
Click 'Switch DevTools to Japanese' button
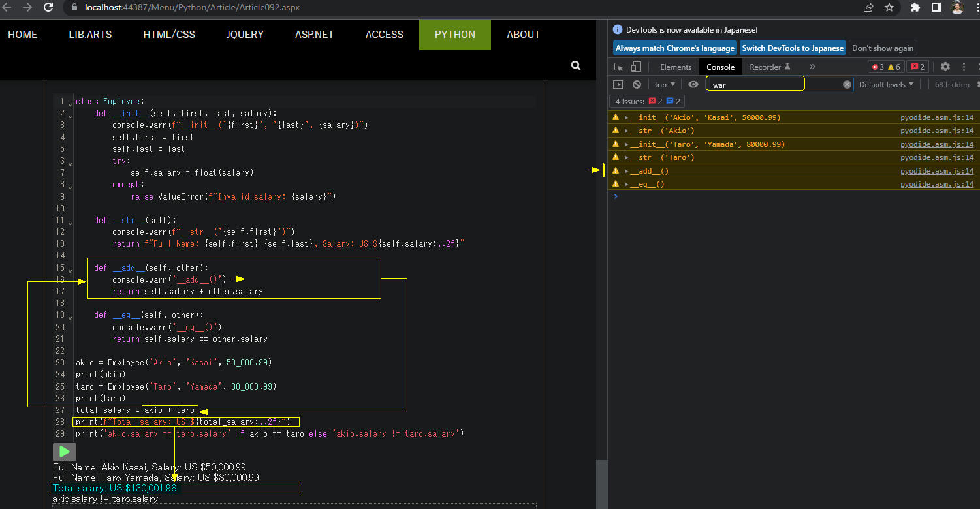click(x=793, y=48)
